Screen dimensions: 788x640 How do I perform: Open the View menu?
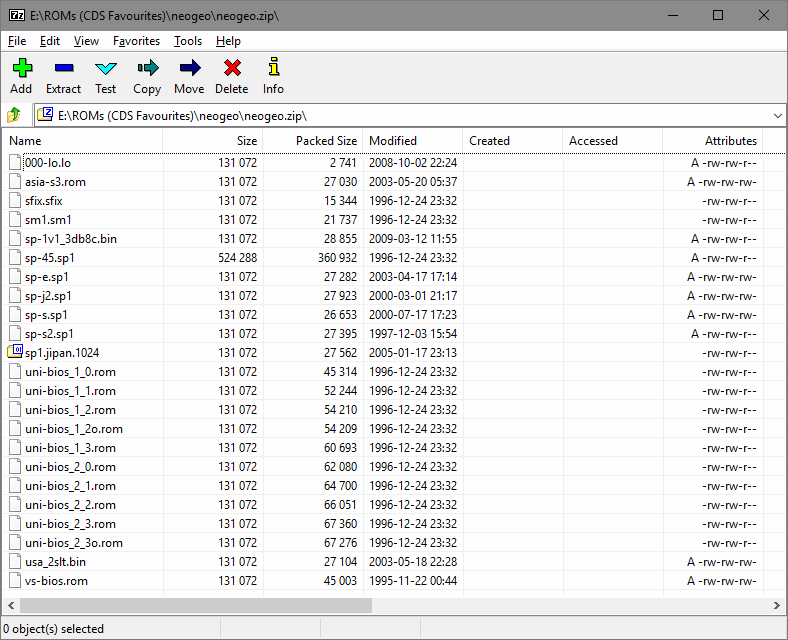(86, 41)
